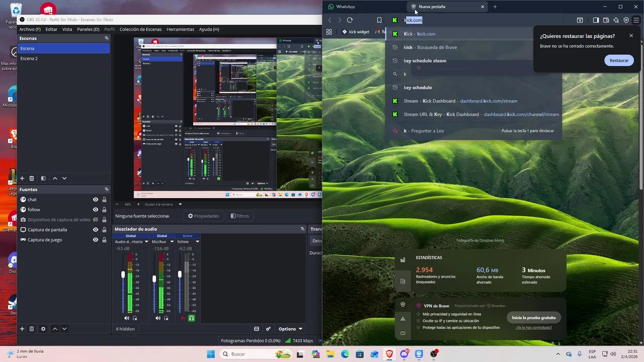644x362 pixels.
Task: Click Restaurar button in Brave popup
Action: click(619, 60)
